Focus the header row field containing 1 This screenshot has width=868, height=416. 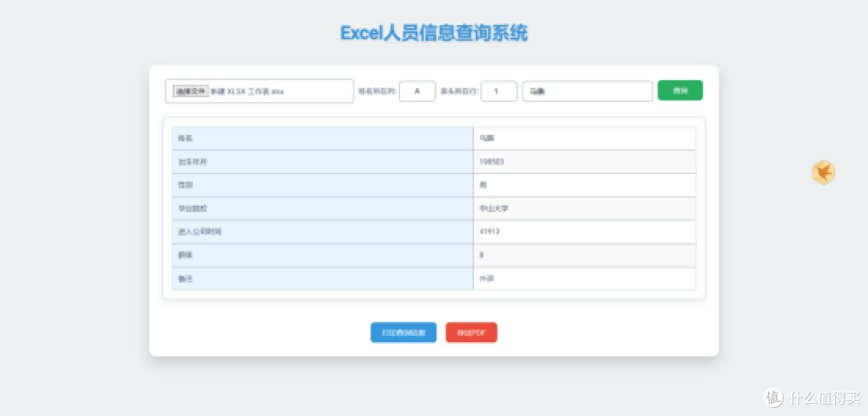pyautogui.click(x=499, y=92)
